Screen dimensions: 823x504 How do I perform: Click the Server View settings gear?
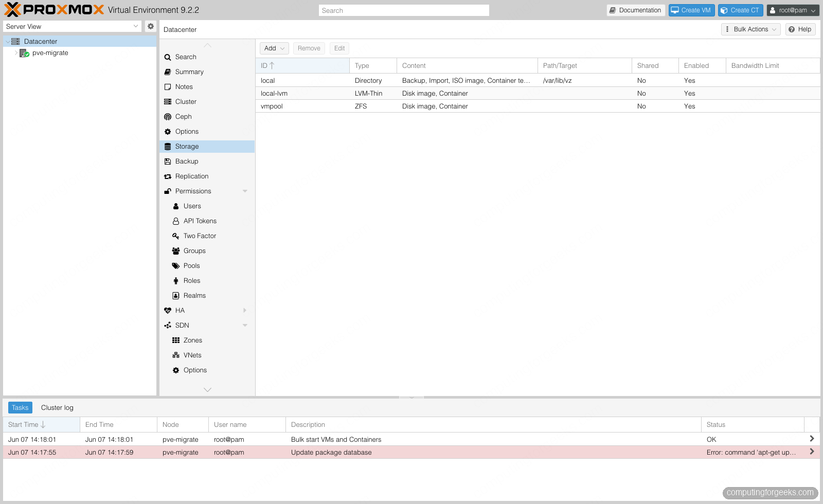pyautogui.click(x=150, y=26)
